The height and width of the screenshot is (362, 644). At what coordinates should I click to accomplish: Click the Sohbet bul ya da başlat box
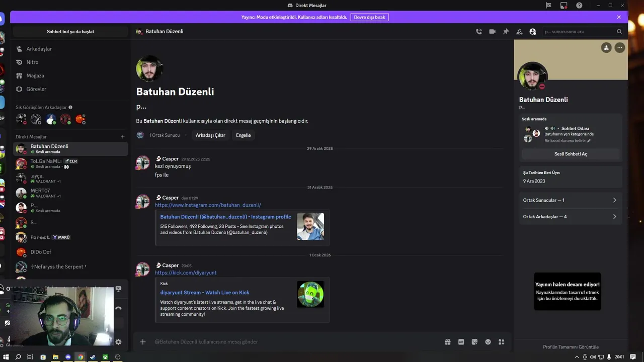(x=70, y=31)
